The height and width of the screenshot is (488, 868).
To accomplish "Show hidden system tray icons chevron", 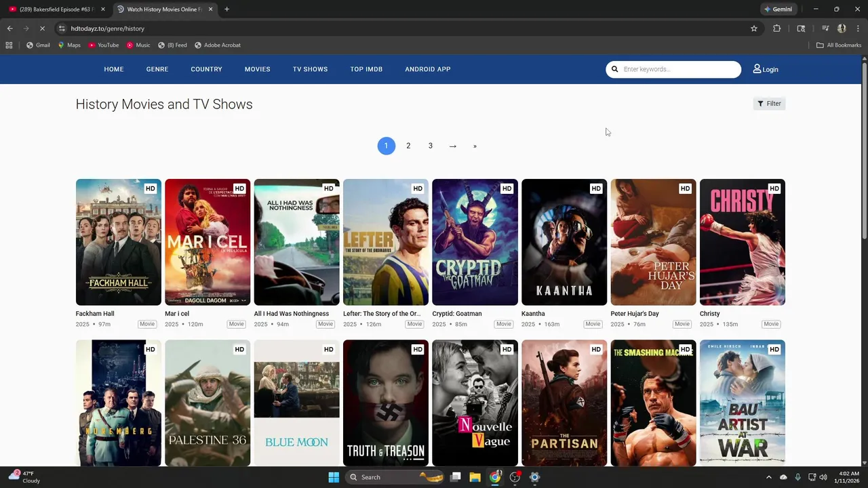I will tap(768, 477).
